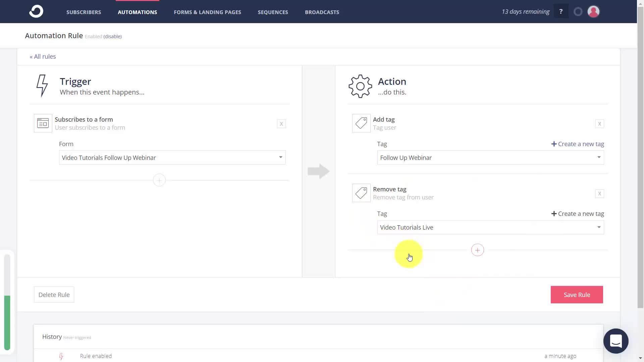Click the ConvertKit logo icon
The width and height of the screenshot is (644, 362).
coord(36,11)
